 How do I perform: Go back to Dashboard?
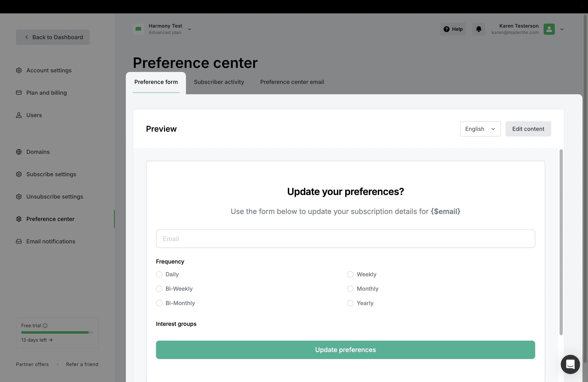tap(53, 37)
